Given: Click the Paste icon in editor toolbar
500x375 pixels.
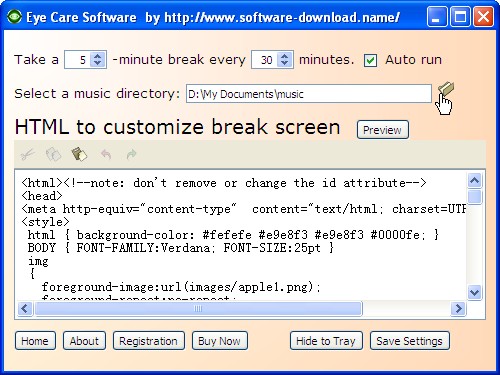Looking at the screenshot, I should (79, 154).
